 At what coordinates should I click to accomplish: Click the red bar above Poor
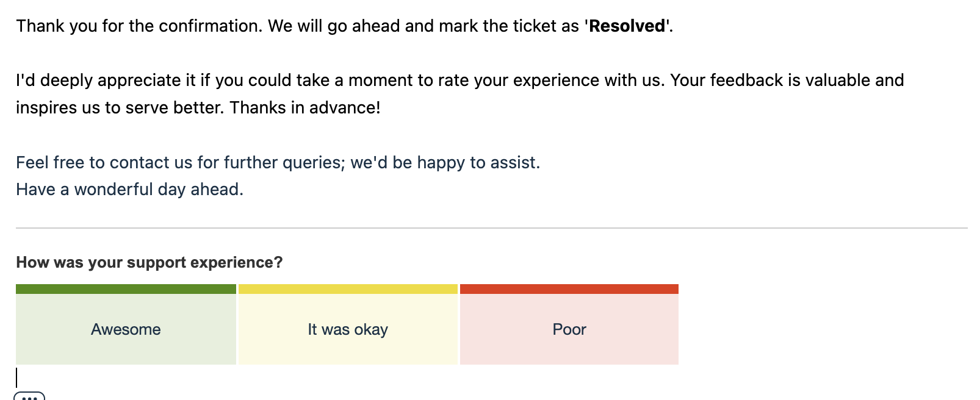click(x=569, y=289)
